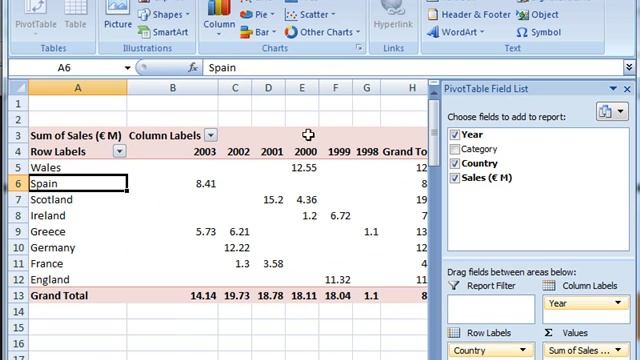
Task: Open the WordArt gallery
Action: (x=456, y=32)
